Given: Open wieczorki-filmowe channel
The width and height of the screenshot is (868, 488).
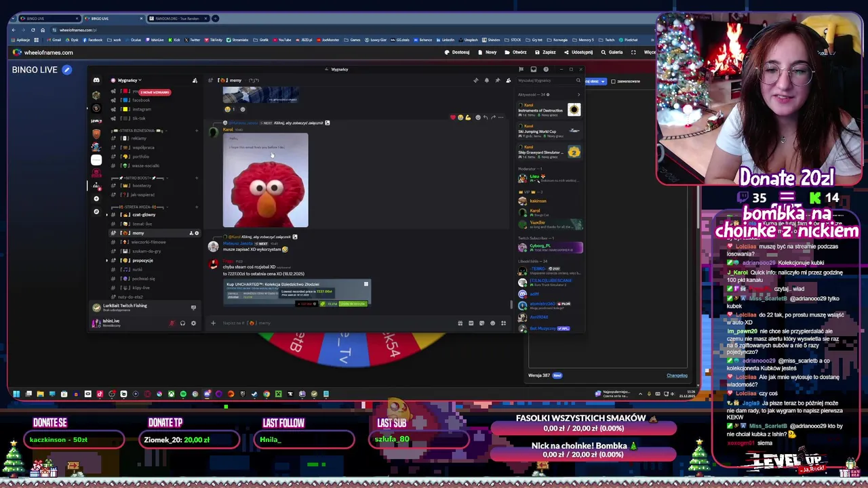Looking at the screenshot, I should 149,242.
